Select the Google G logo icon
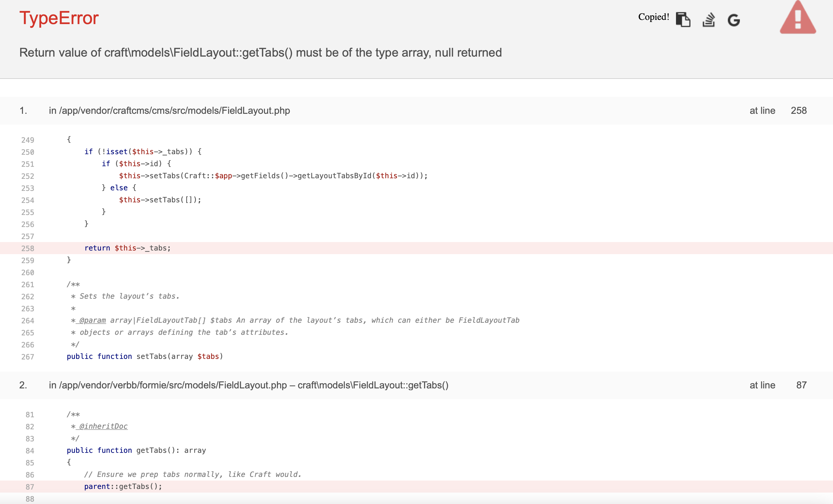This screenshot has height=504, width=833. pos(734,20)
